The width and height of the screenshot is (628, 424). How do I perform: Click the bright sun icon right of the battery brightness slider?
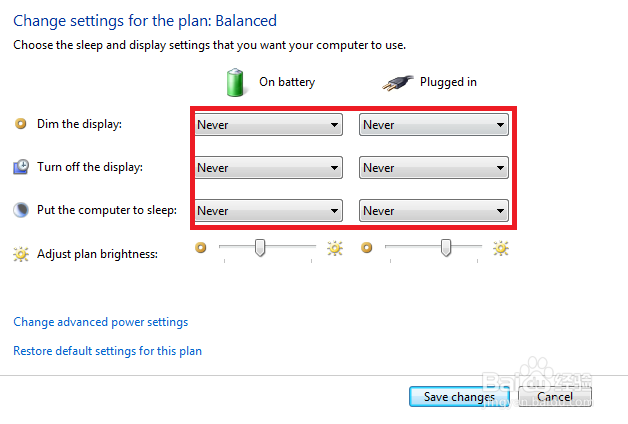335,248
